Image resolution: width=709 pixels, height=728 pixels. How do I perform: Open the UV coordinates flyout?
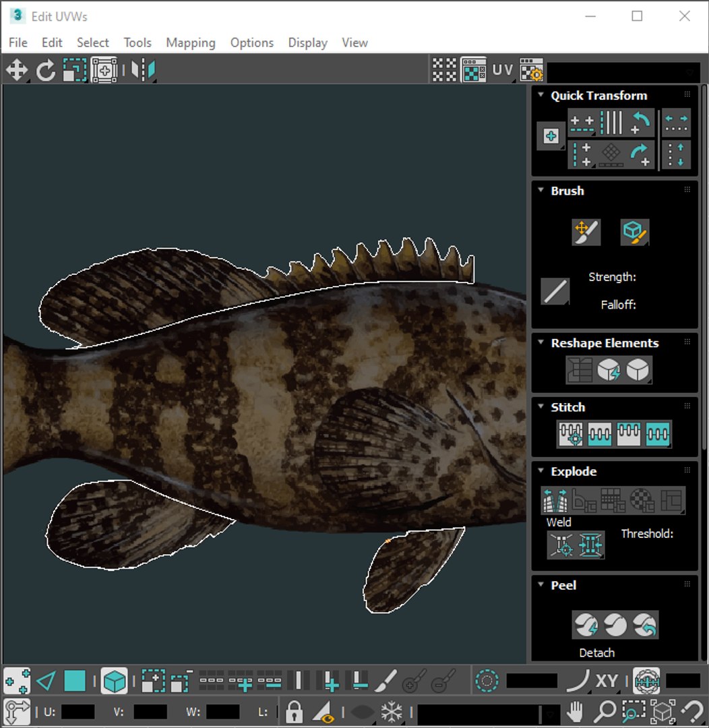(503, 70)
